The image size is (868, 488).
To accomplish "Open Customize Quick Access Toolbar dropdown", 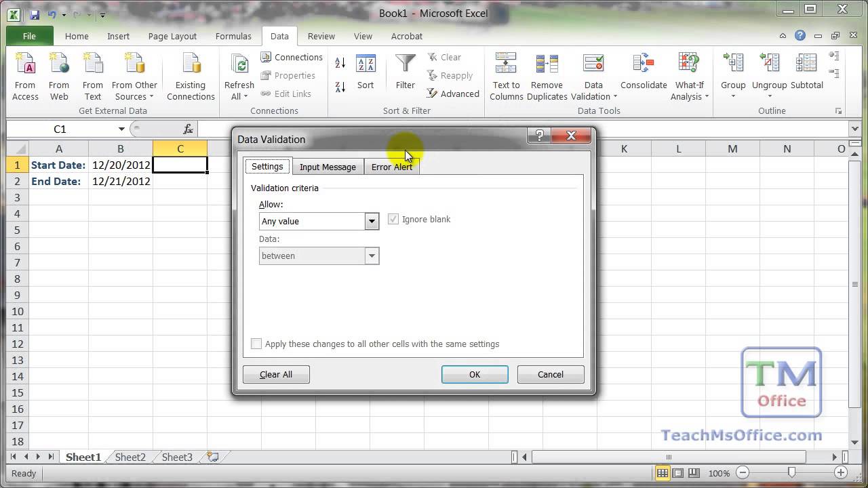I will point(102,14).
